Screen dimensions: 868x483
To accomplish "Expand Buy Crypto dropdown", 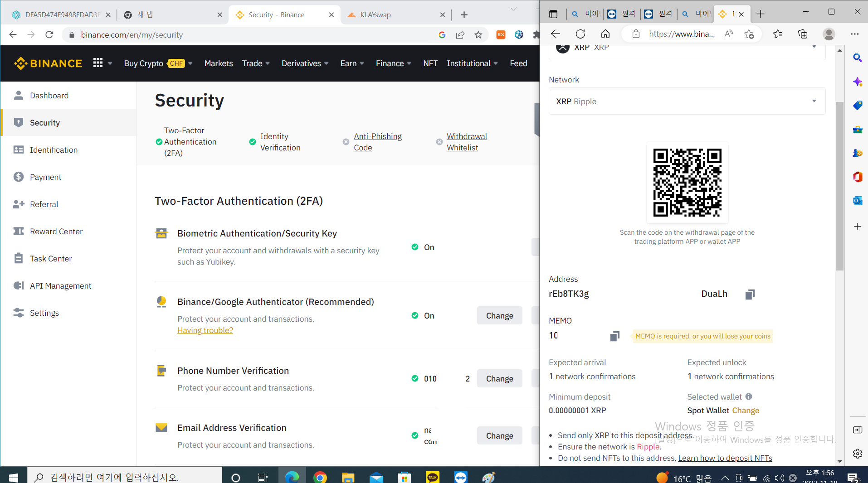I will (158, 63).
